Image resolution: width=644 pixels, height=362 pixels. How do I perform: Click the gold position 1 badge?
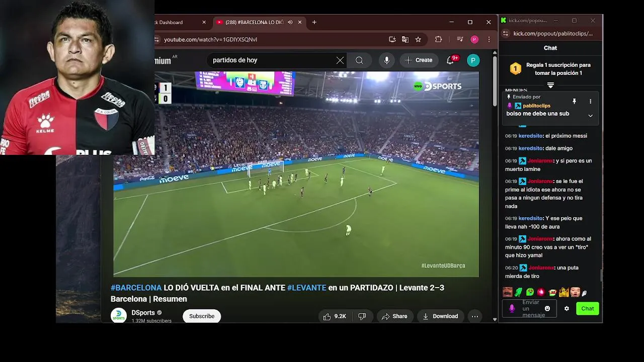click(x=515, y=68)
